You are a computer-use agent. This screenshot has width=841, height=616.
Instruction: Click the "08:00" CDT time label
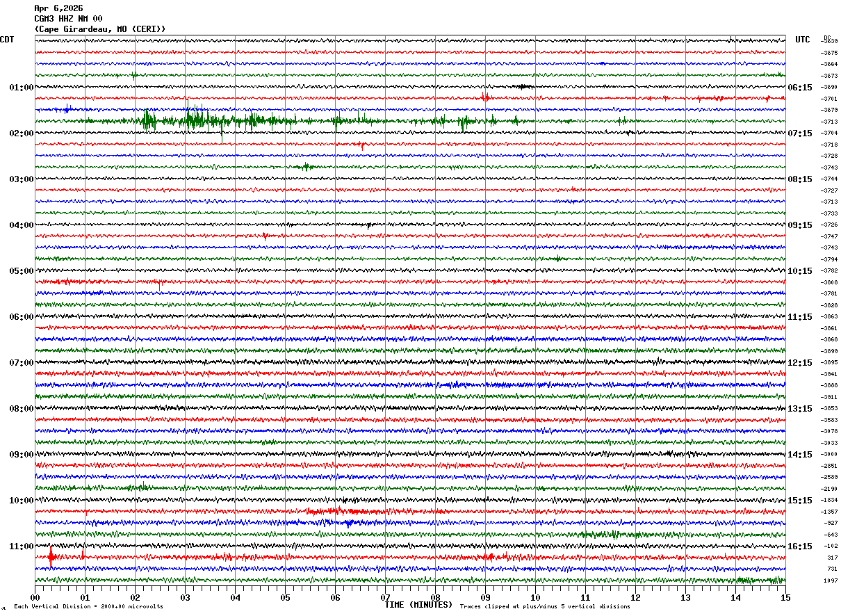22,409
